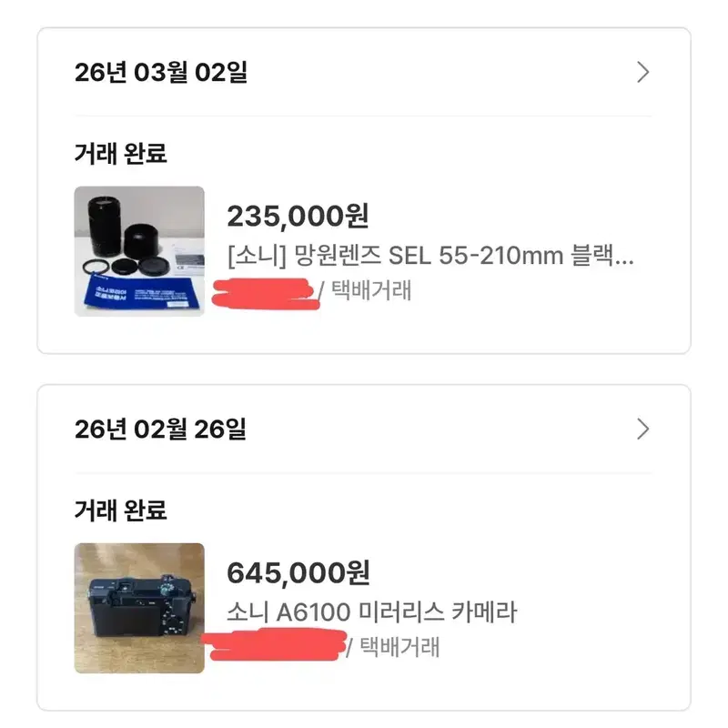Screen dimensions: 728x728
Task: Click empty area right of 235,000원 price
Action: click(x=511, y=216)
